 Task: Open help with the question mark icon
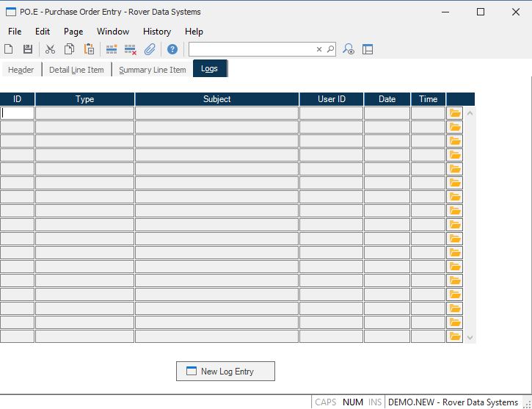[172, 49]
